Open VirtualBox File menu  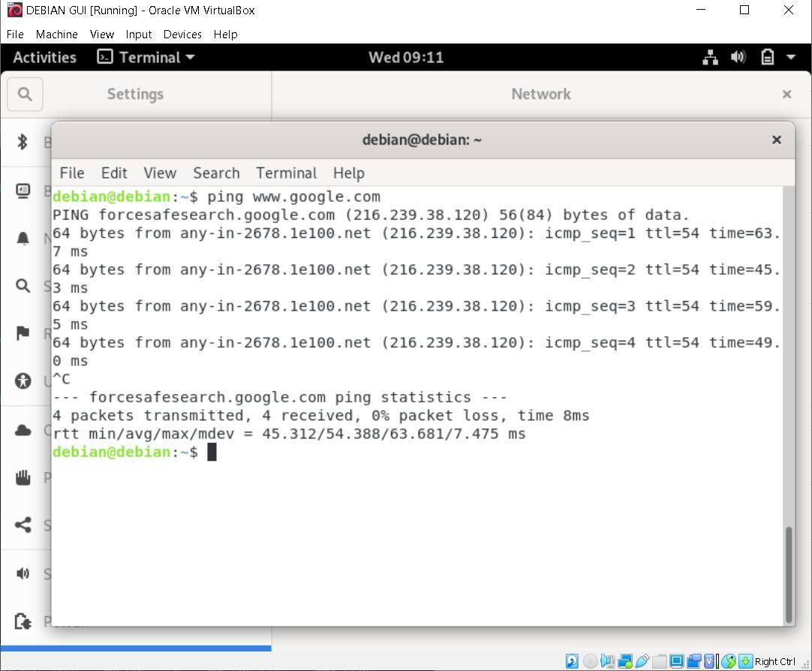pyautogui.click(x=15, y=35)
